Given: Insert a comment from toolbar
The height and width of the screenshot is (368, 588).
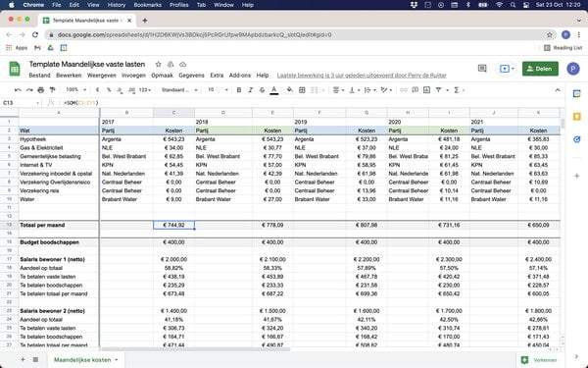Looking at the screenshot, I should (x=416, y=90).
